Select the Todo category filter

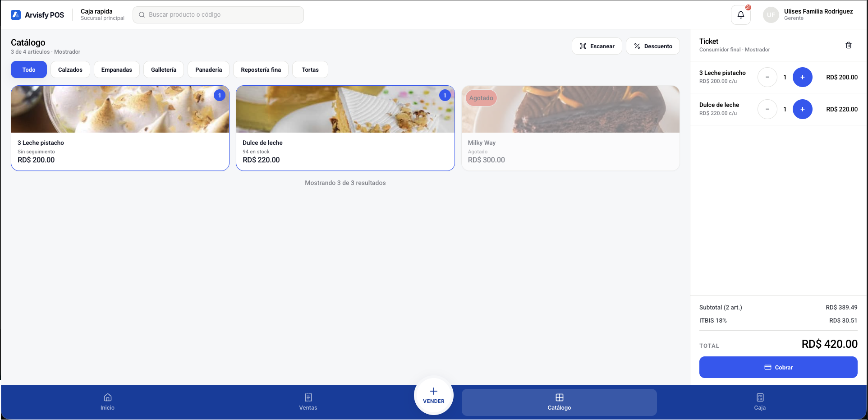click(29, 69)
